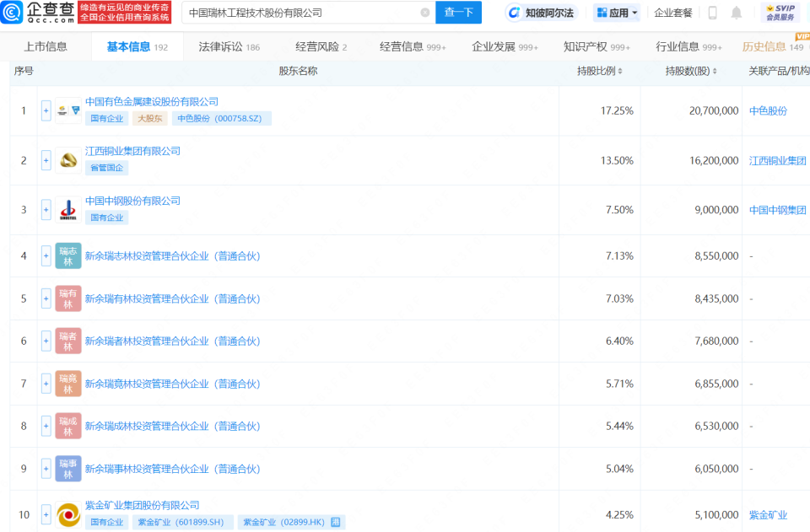Expand row 8 新余瑞成林 plus button

click(x=46, y=427)
